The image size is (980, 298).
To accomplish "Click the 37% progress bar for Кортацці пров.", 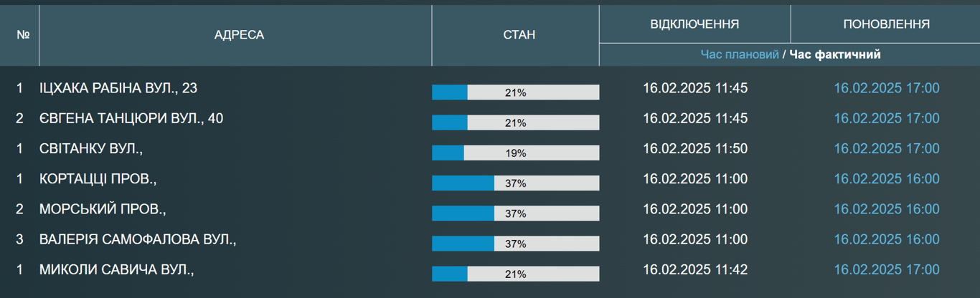I will tap(515, 183).
